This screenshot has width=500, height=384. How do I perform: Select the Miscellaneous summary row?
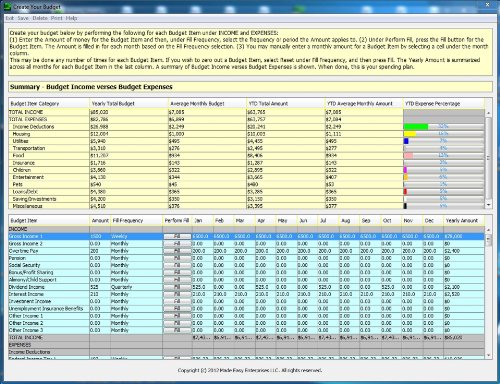pyautogui.click(x=247, y=206)
